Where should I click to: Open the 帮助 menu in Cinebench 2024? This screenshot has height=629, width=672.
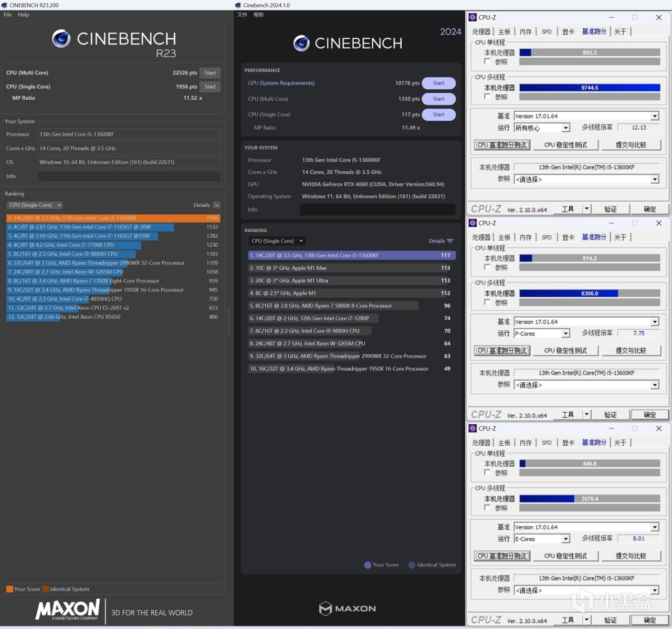259,15
